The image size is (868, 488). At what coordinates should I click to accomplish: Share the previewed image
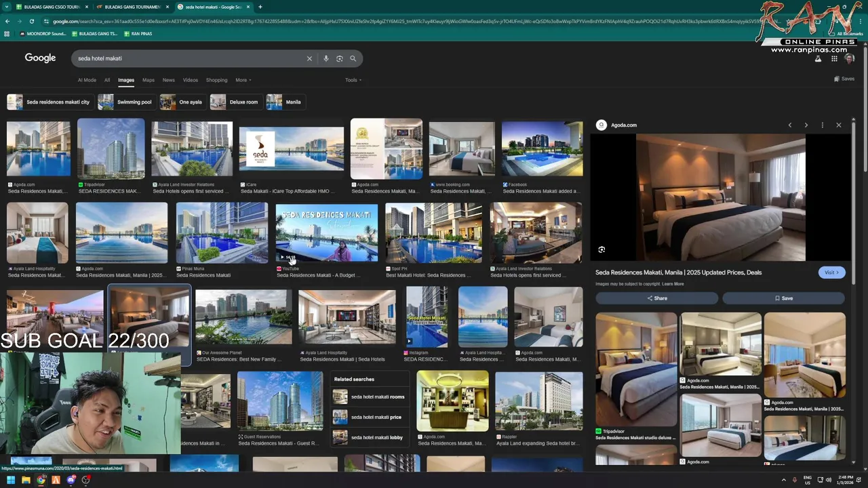(x=656, y=298)
